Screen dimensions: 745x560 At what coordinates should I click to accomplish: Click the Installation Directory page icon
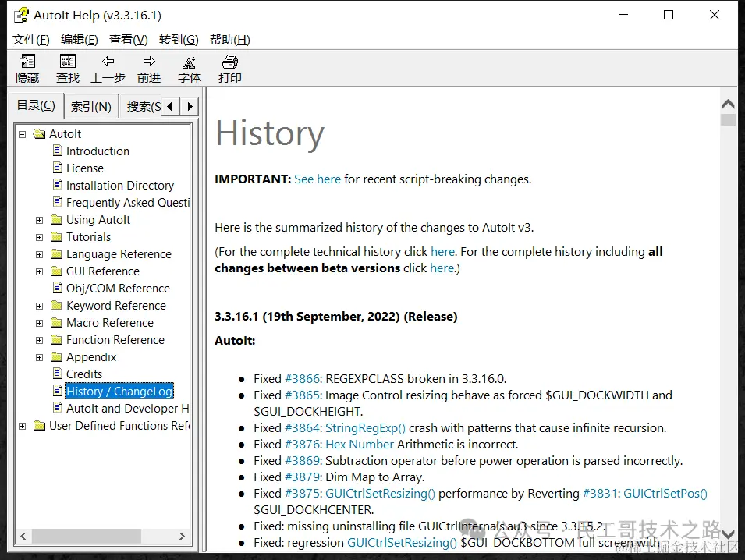click(58, 185)
